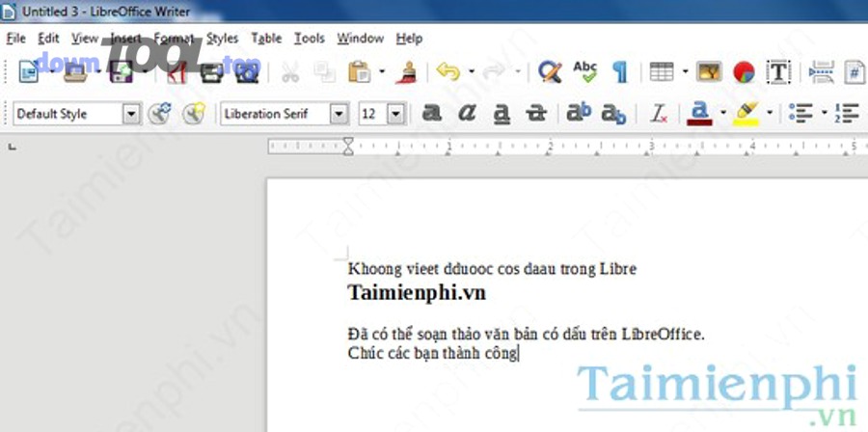The width and height of the screenshot is (868, 432).
Task: Insert a chart icon
Action: point(744,72)
